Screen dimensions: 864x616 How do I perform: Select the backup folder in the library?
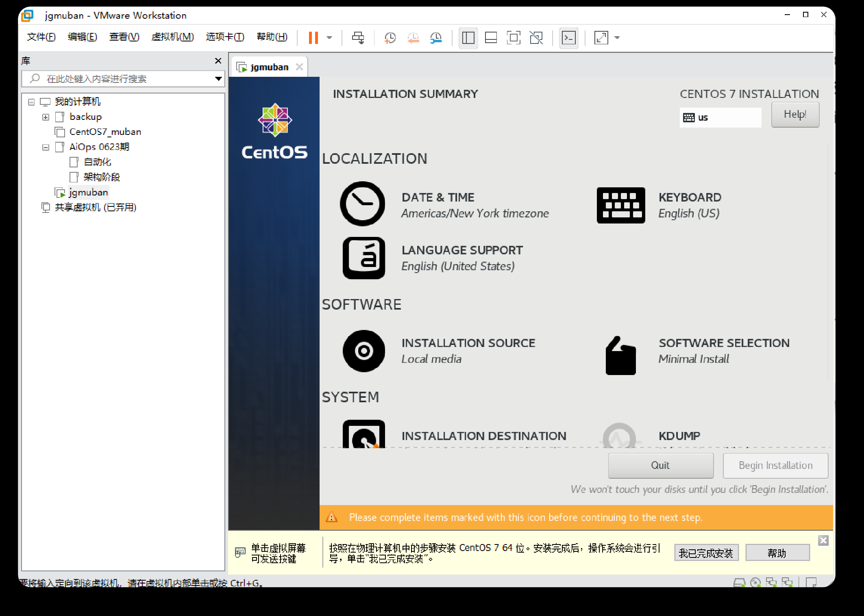pyautogui.click(x=85, y=117)
